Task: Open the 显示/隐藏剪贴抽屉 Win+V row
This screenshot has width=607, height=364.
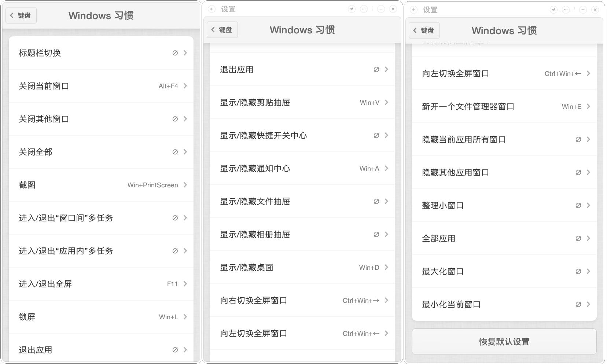Action: tap(302, 102)
